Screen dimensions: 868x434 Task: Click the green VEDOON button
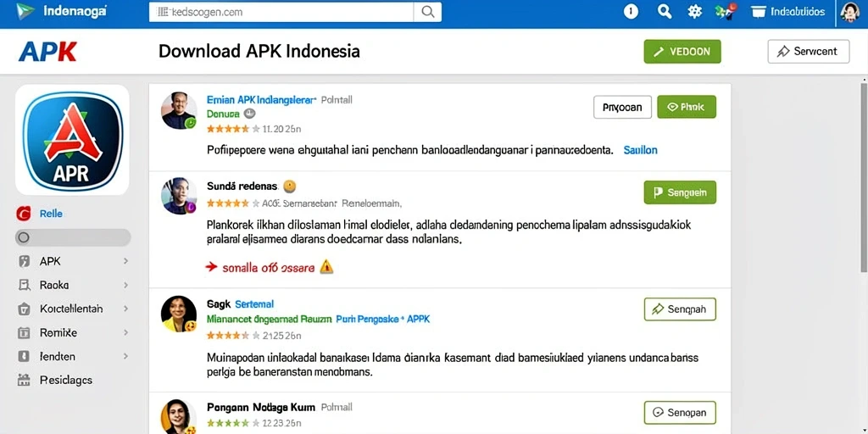(682, 52)
